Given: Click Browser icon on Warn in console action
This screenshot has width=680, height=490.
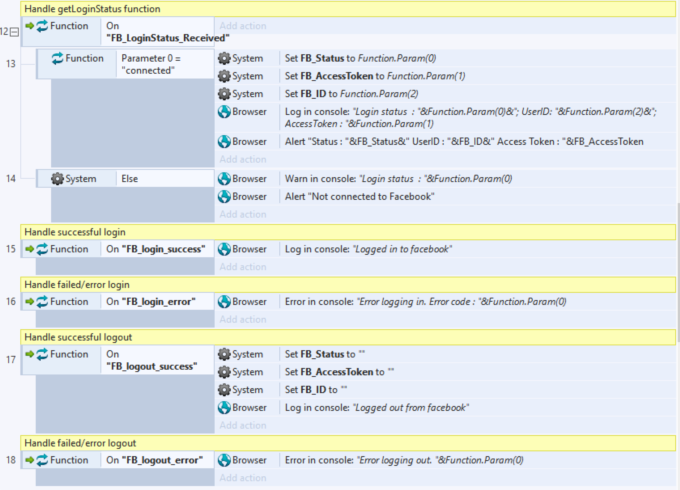Looking at the screenshot, I should (x=224, y=179).
